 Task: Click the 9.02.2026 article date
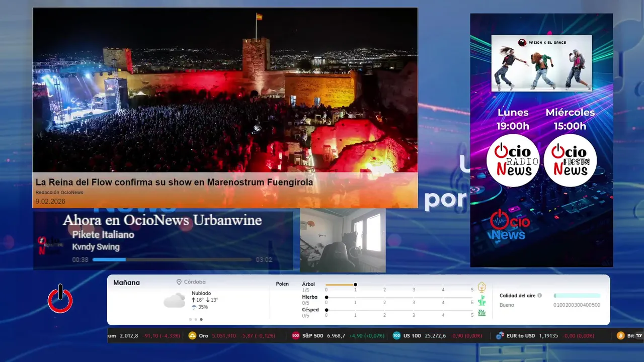pyautogui.click(x=50, y=202)
